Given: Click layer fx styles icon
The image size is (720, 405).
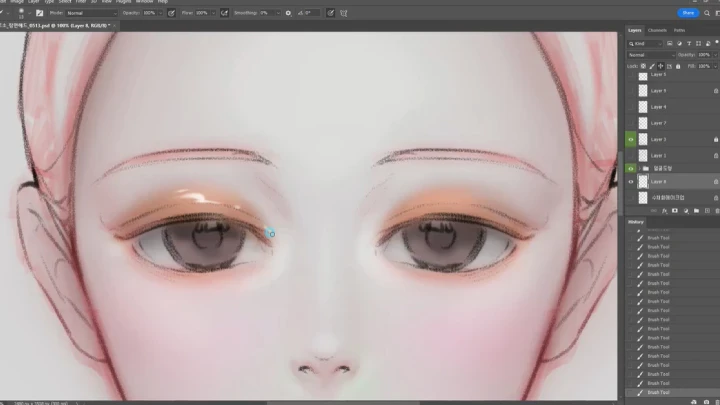Looking at the screenshot, I should [x=664, y=211].
